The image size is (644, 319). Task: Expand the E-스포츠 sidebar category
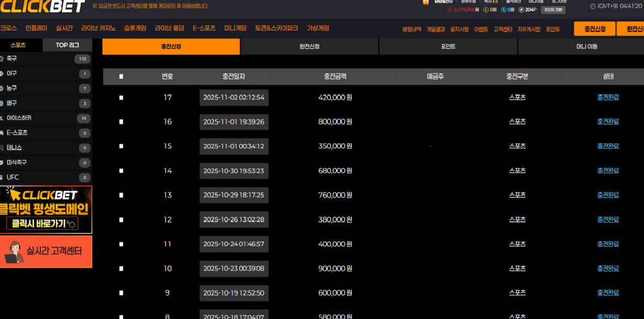pyautogui.click(x=17, y=133)
